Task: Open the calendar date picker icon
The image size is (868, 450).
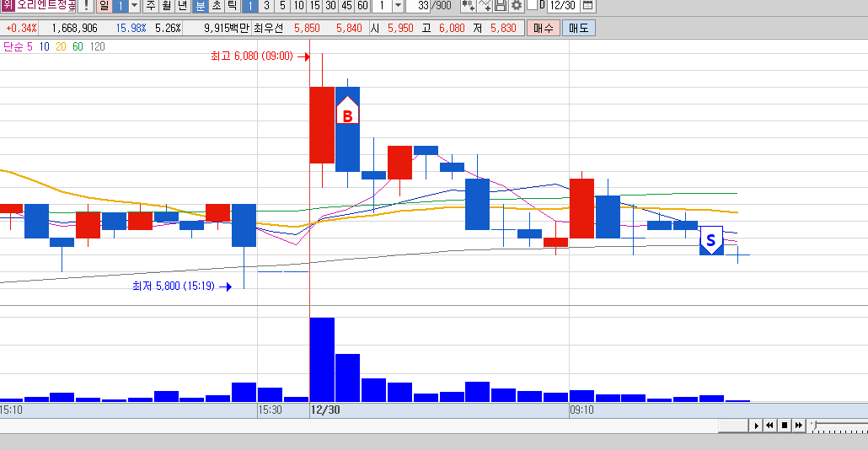Action: pos(588,6)
